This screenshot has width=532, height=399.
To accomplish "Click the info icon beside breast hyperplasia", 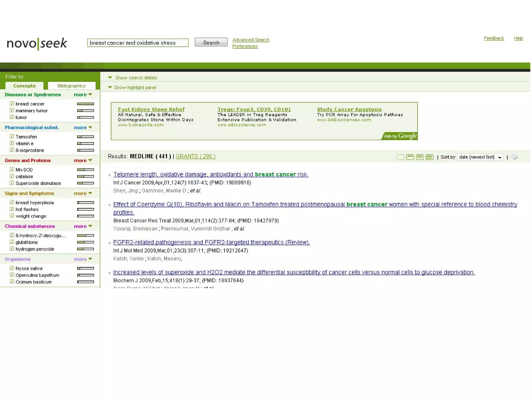I will coord(12,202).
